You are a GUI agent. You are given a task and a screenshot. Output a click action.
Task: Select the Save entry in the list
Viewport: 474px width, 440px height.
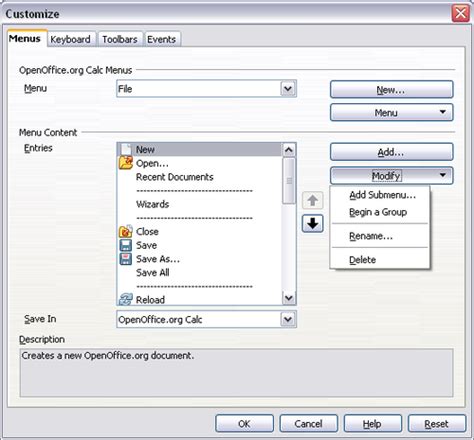199,245
